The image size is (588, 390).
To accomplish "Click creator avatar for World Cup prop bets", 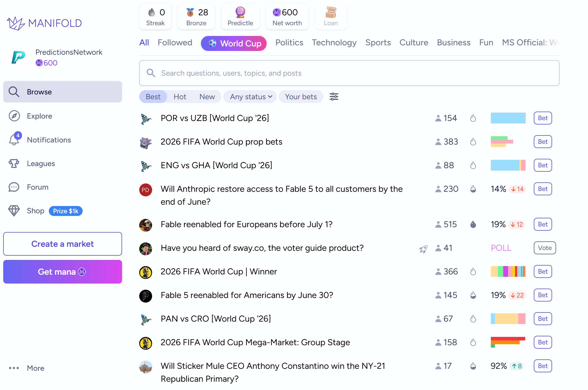I will tap(146, 142).
